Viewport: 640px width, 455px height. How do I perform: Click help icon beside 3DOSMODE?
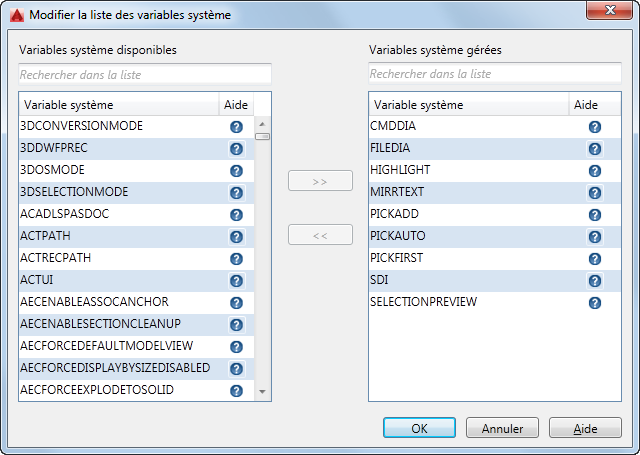[237, 171]
